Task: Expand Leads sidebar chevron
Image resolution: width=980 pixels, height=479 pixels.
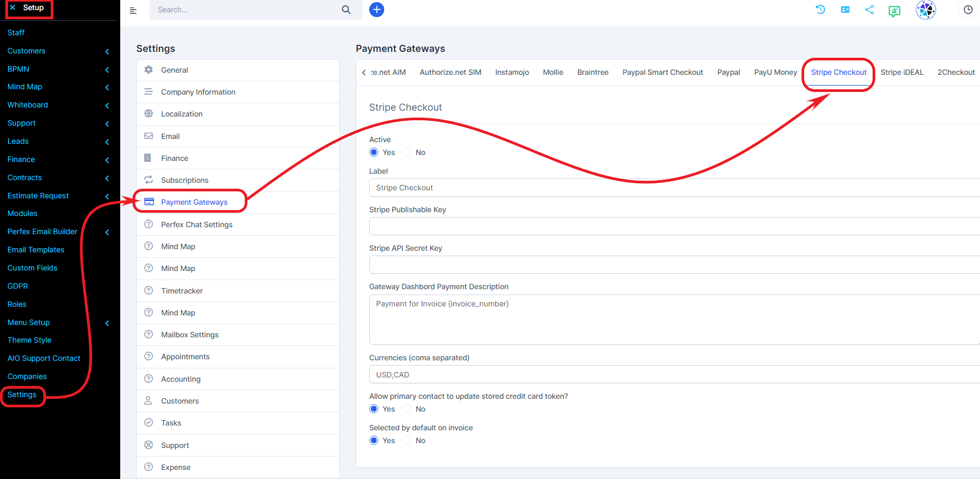Action: tap(107, 142)
